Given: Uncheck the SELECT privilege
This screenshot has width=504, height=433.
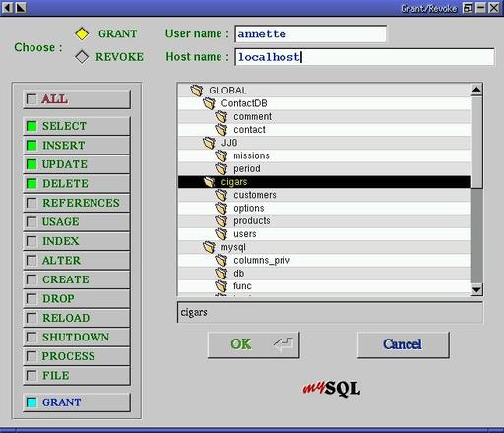Looking at the screenshot, I should pos(31,126).
